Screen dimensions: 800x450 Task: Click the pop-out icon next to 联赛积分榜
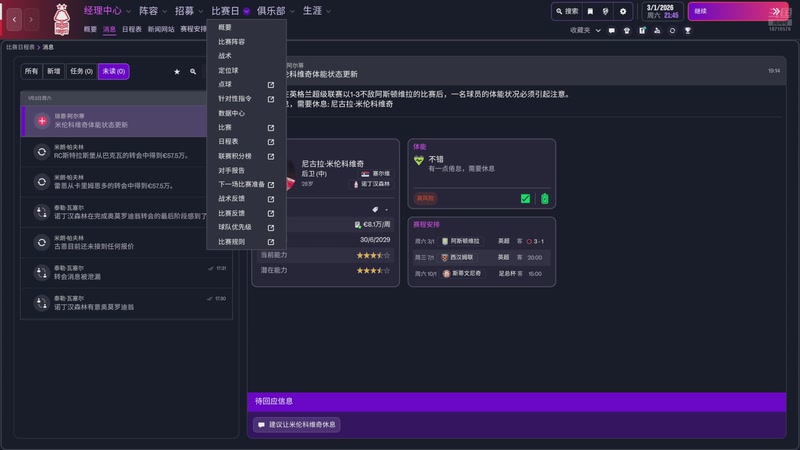coord(271,156)
